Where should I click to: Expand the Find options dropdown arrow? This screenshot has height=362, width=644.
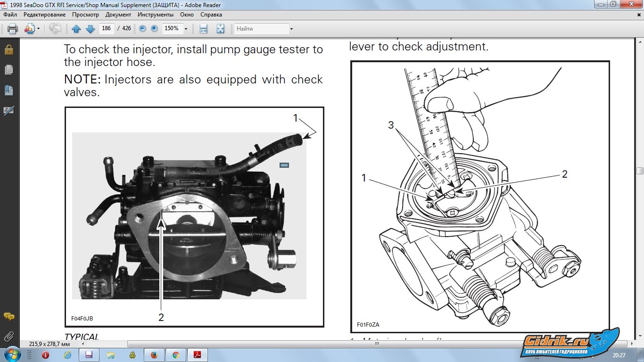(291, 29)
